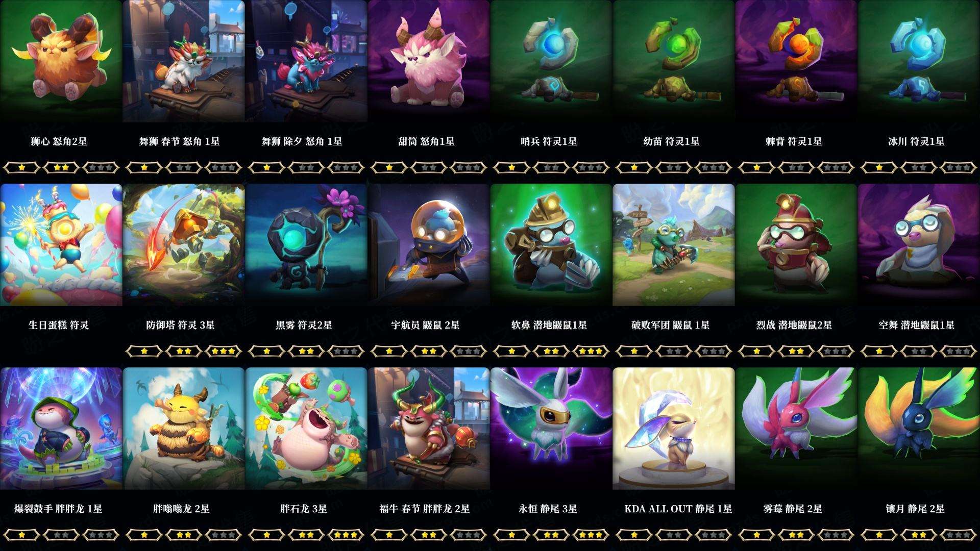Open the KDA ALL OUT 静尾 card
Screen dimensions: 980x551
pos(673,428)
